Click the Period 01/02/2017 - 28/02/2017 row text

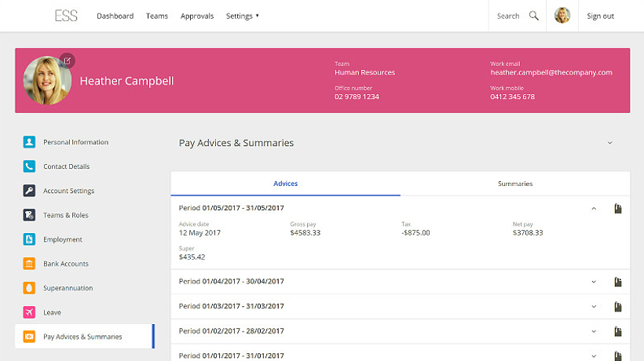(231, 331)
